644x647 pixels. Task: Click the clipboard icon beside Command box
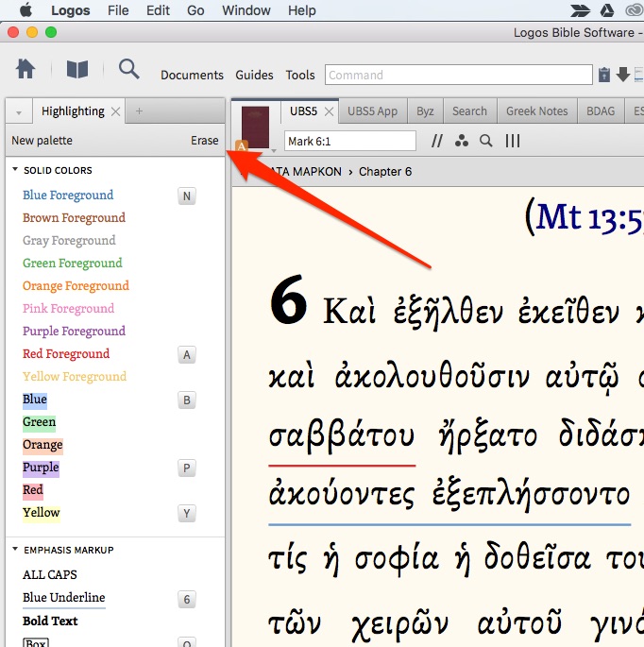[x=604, y=75]
